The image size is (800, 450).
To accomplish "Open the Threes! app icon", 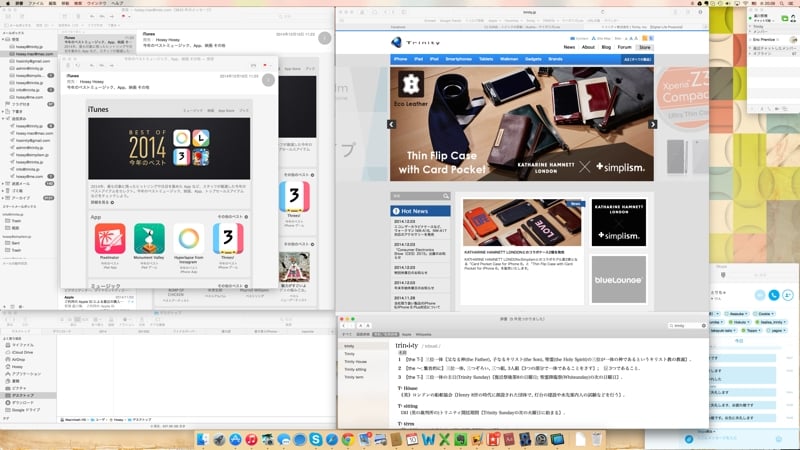I will pos(228,239).
